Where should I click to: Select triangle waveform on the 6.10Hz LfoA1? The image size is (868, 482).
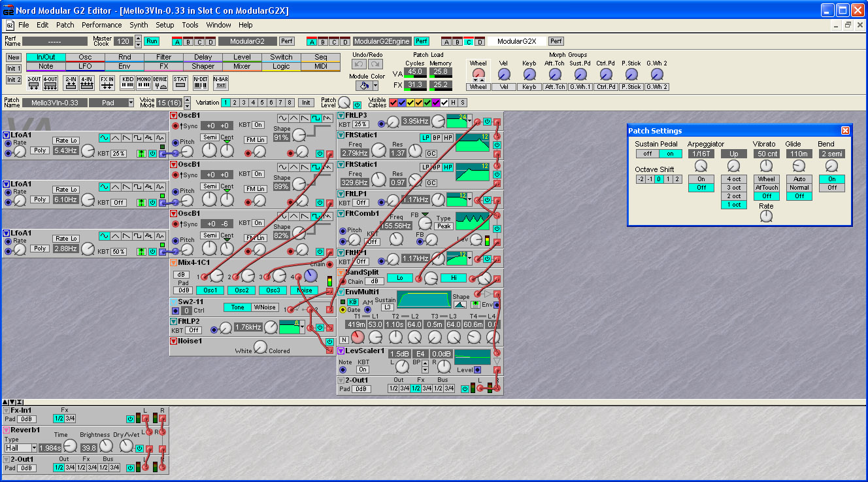pyautogui.click(x=115, y=186)
